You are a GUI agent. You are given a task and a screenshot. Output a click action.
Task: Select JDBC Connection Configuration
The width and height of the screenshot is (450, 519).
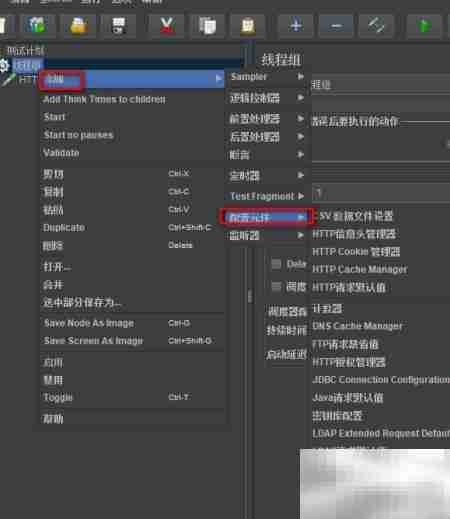click(381, 380)
